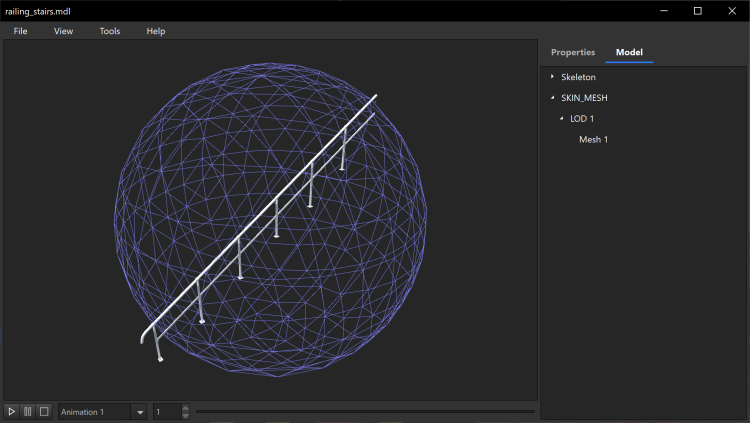The height and width of the screenshot is (423, 750).
Task: Open the File menu
Action: pyautogui.click(x=20, y=31)
